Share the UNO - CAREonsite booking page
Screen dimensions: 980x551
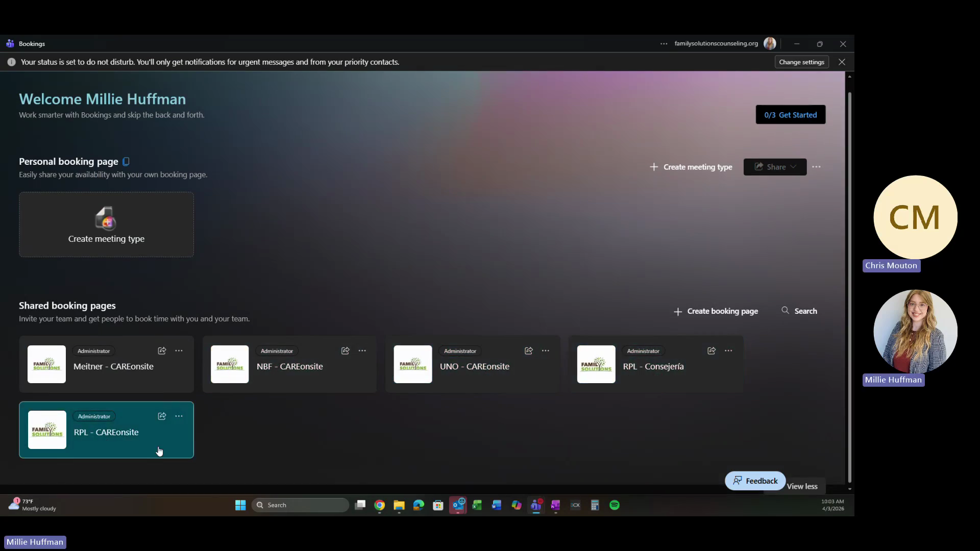(x=528, y=351)
